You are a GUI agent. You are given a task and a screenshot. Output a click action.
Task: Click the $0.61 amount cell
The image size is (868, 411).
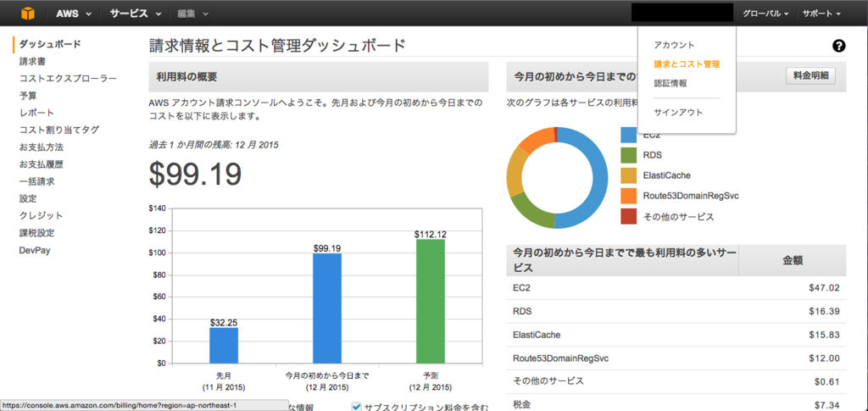pyautogui.click(x=826, y=381)
